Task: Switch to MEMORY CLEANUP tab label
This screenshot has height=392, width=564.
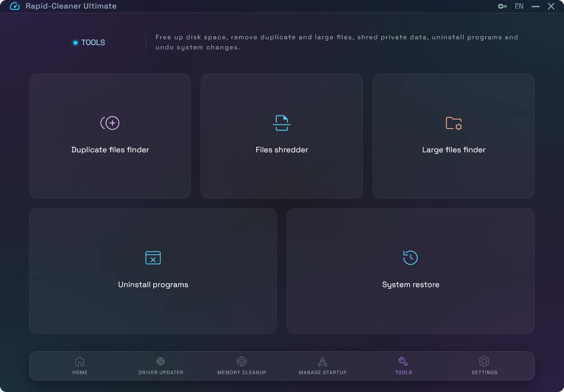Action: [242, 373]
